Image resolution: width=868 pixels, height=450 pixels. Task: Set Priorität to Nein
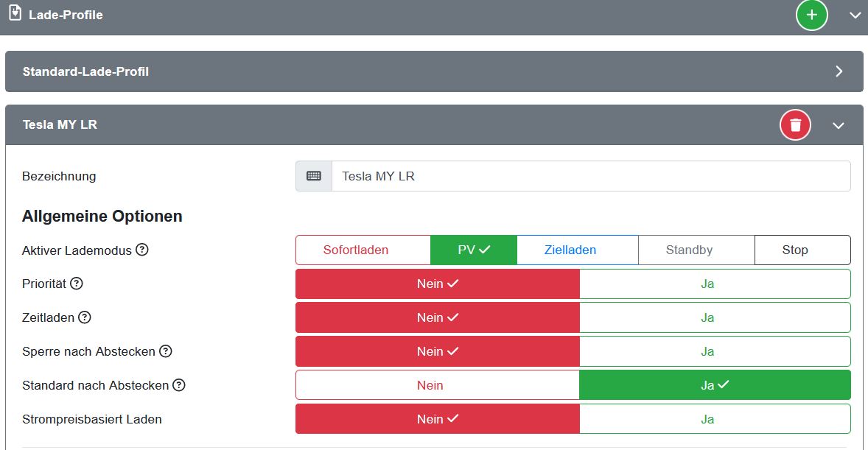[x=438, y=284]
